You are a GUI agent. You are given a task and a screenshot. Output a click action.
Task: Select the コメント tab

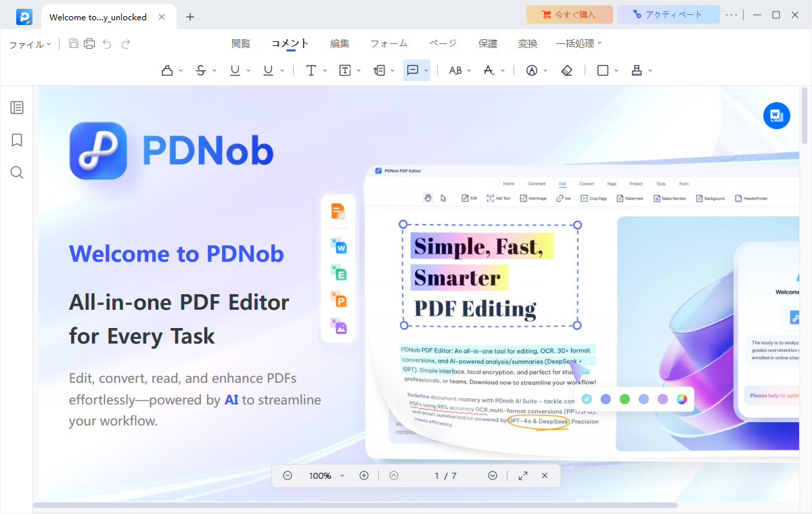[290, 43]
